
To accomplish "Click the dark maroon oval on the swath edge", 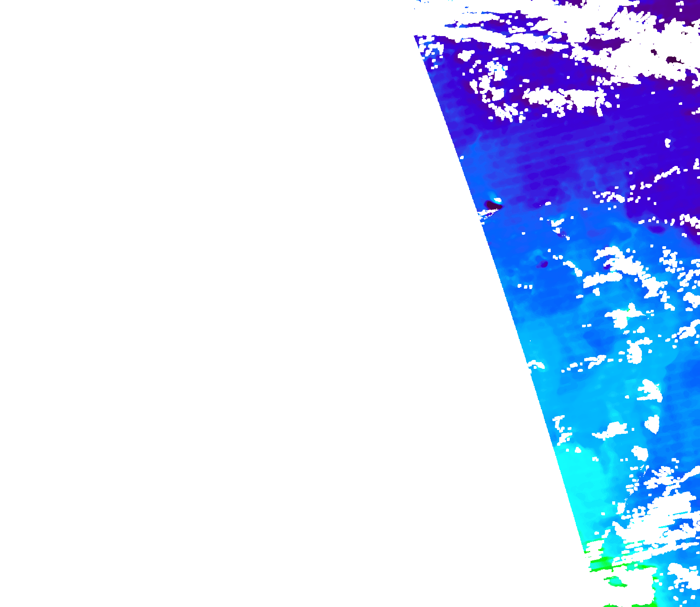I will [493, 206].
